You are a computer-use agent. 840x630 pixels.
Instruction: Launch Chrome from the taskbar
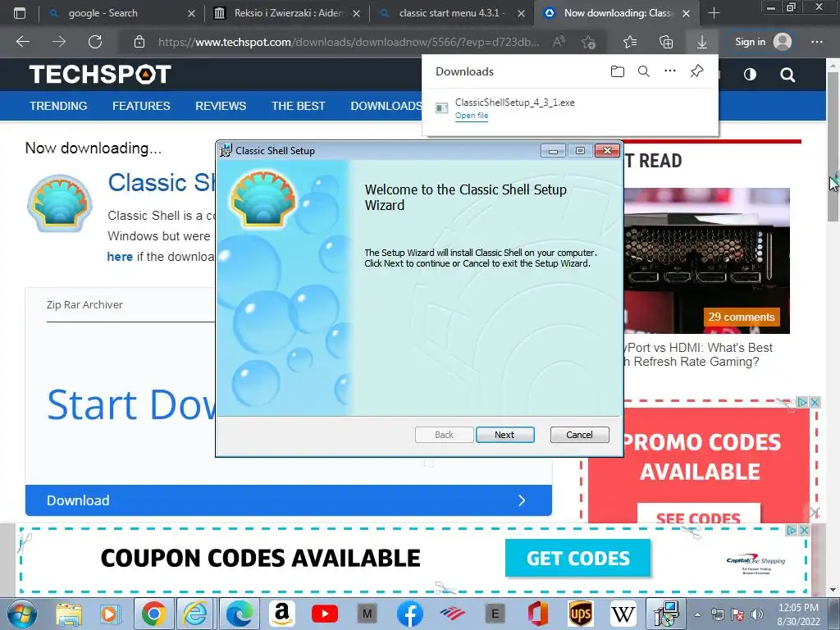[153, 614]
